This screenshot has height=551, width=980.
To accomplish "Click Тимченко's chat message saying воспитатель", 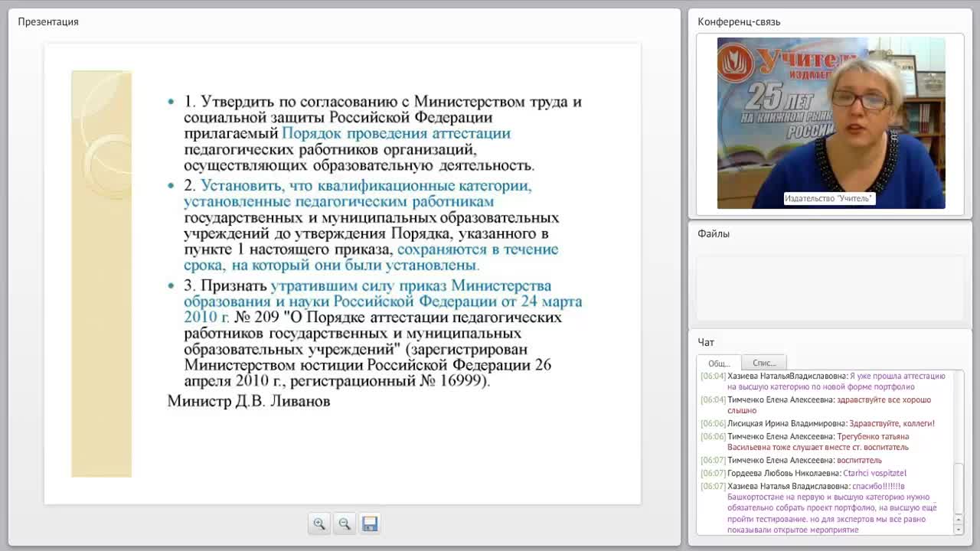I will [x=792, y=460].
